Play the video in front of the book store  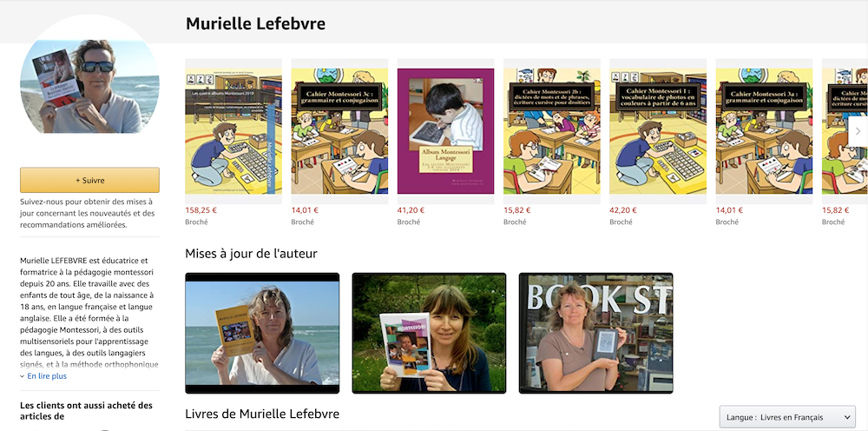tap(596, 333)
